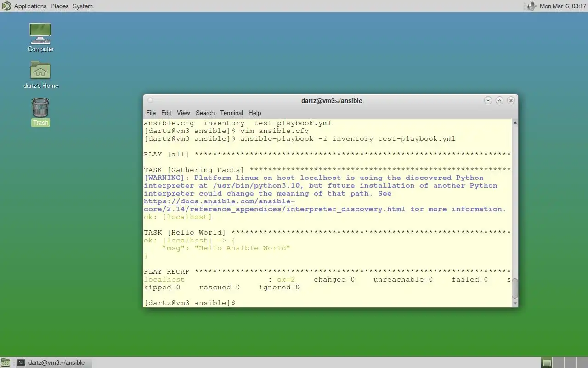Click the final '[dartz@vm3 ansible]$' prompt

coord(190,303)
